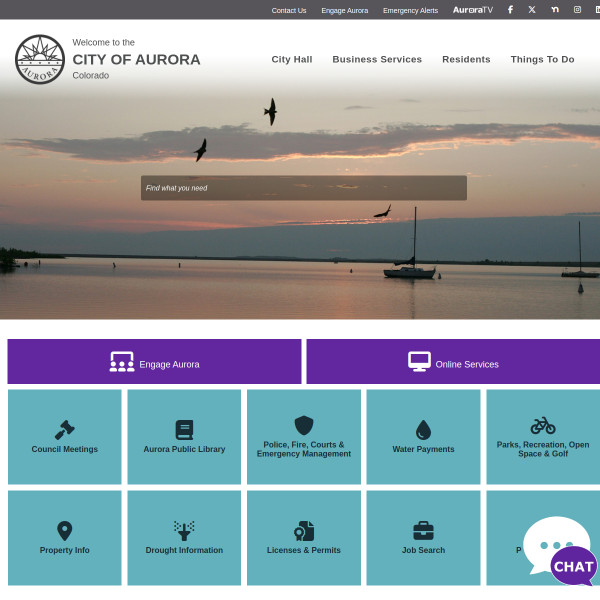This screenshot has height=600, width=600.
Task: Open the Things To Do menu
Action: 542,59
